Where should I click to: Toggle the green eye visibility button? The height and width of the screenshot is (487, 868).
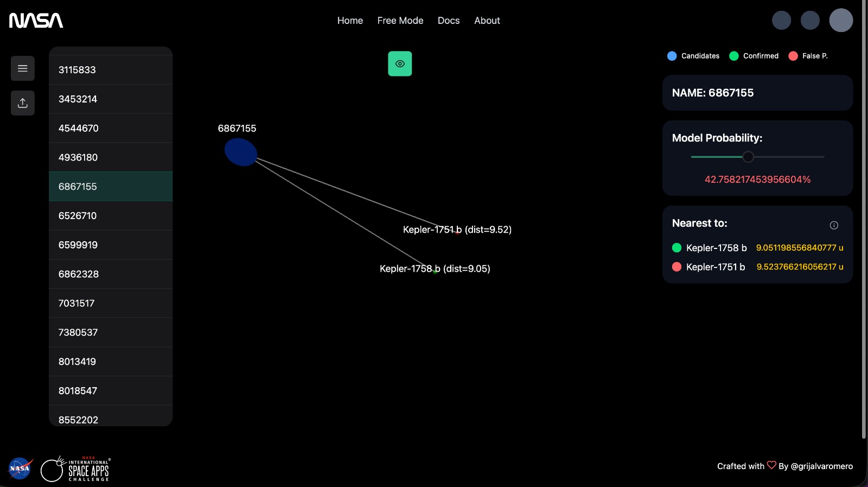coord(400,64)
